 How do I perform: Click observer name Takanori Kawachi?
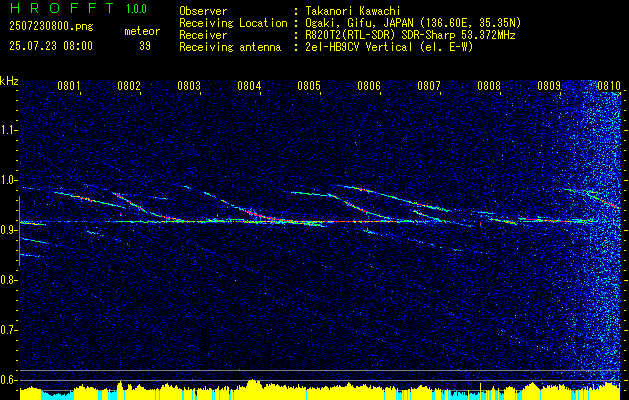353,11
